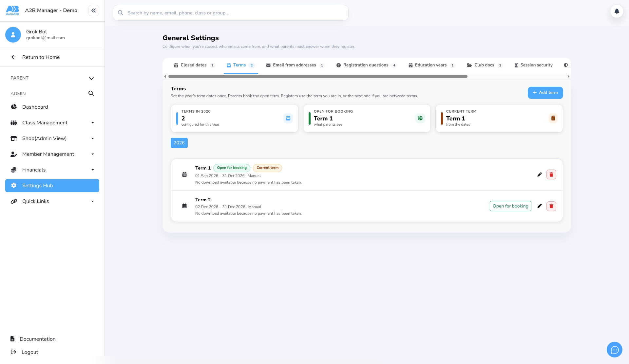Click the A2B Manager logo
The image size is (629, 364).
(x=12, y=10)
